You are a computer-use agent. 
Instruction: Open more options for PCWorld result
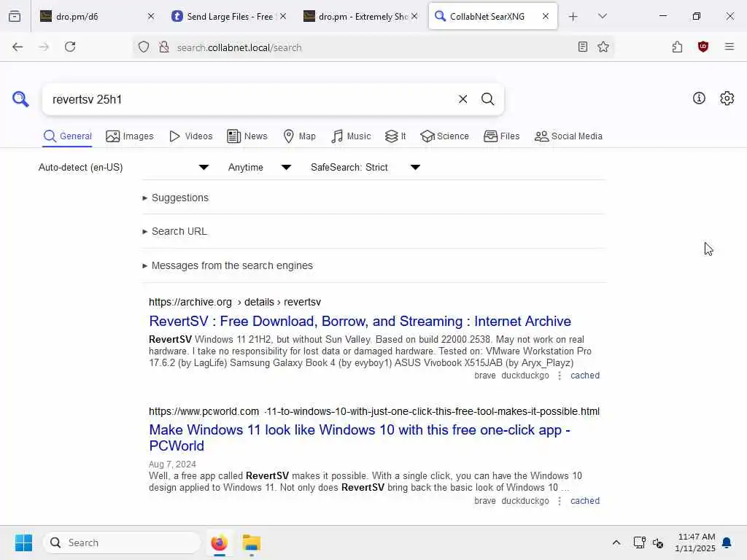click(x=560, y=501)
